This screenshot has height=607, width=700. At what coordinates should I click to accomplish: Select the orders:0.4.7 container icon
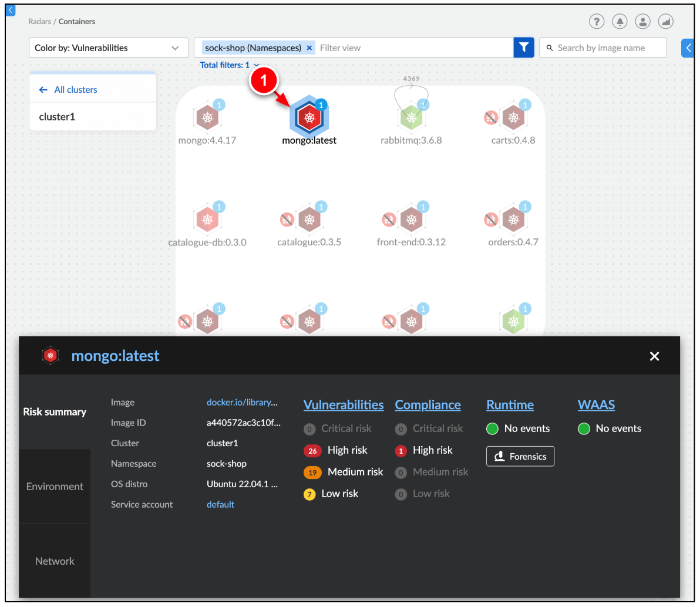[x=513, y=219]
